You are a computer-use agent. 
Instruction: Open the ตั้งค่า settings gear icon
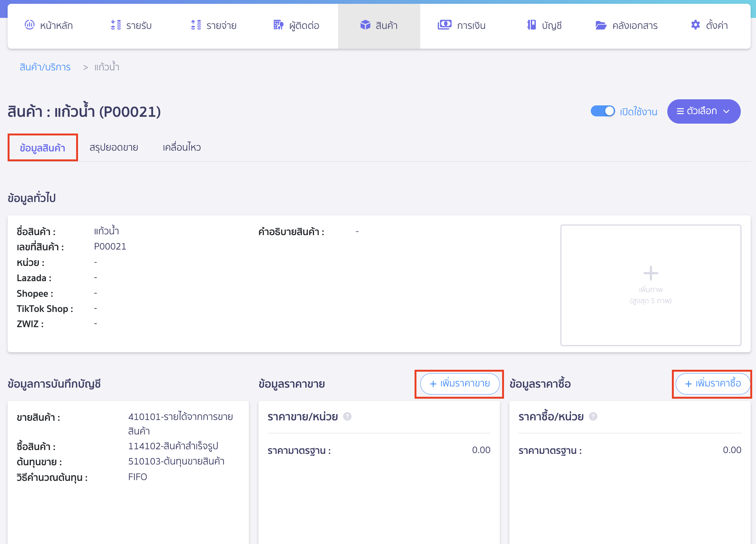(695, 25)
